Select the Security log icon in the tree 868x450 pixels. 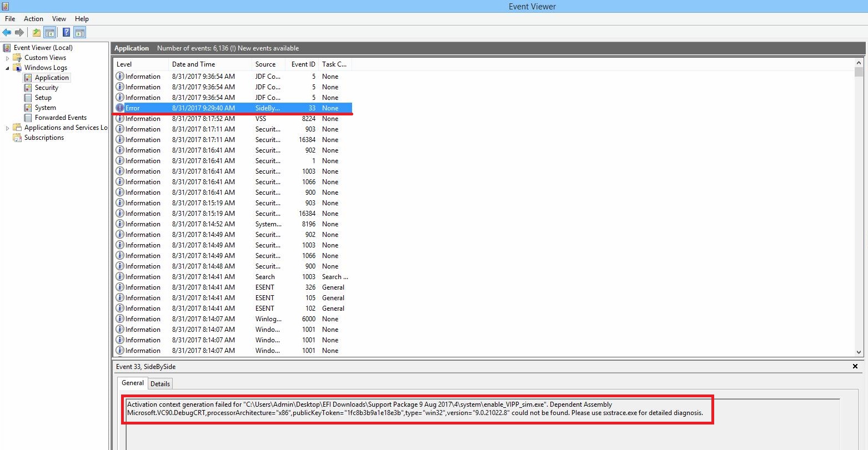28,88
